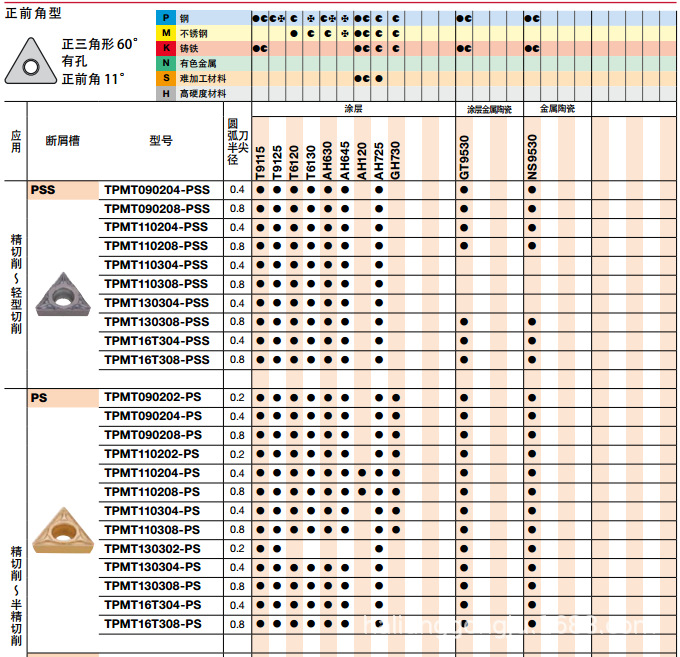Open the TPMT090204-PSS model entry
The width and height of the screenshot is (680, 657).
click(157, 190)
